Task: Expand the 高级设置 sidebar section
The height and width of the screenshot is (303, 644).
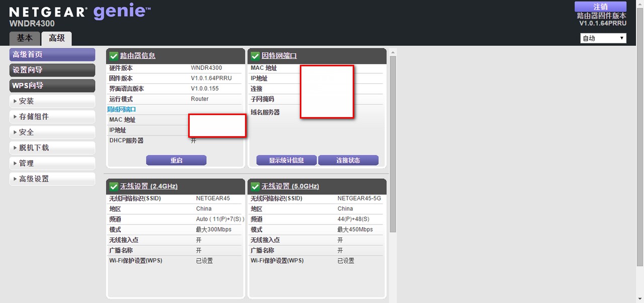Action: click(x=52, y=179)
